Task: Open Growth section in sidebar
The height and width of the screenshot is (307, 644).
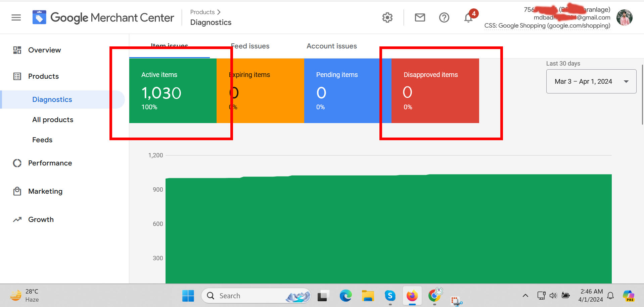Action: (x=41, y=220)
